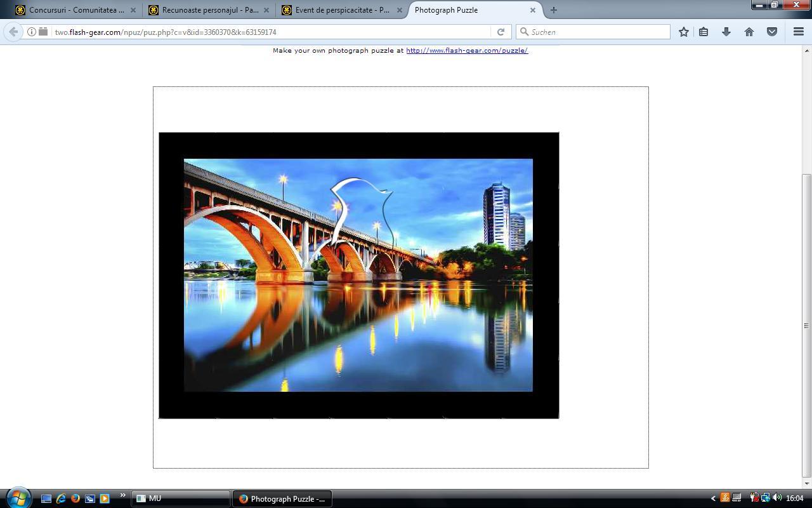Close the Photograph Puzzle tab
The width and height of the screenshot is (812, 508).
point(533,10)
